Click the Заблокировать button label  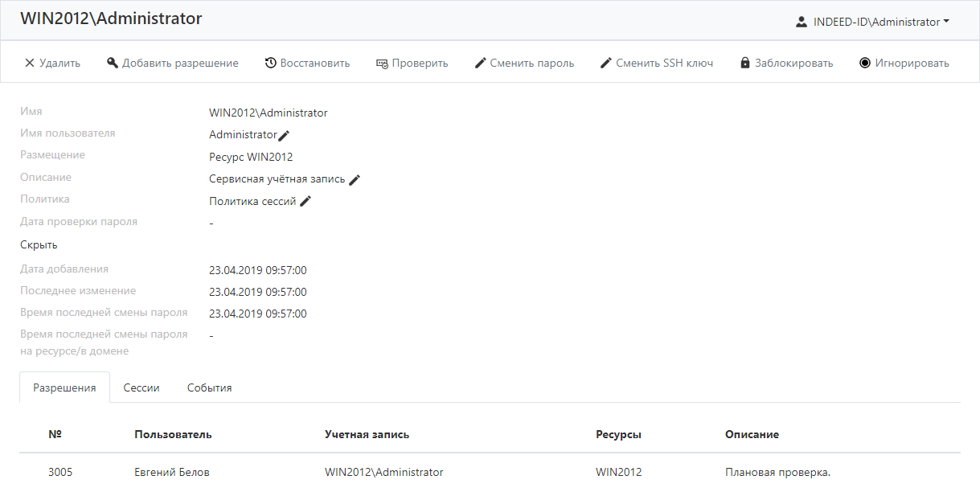click(x=793, y=63)
